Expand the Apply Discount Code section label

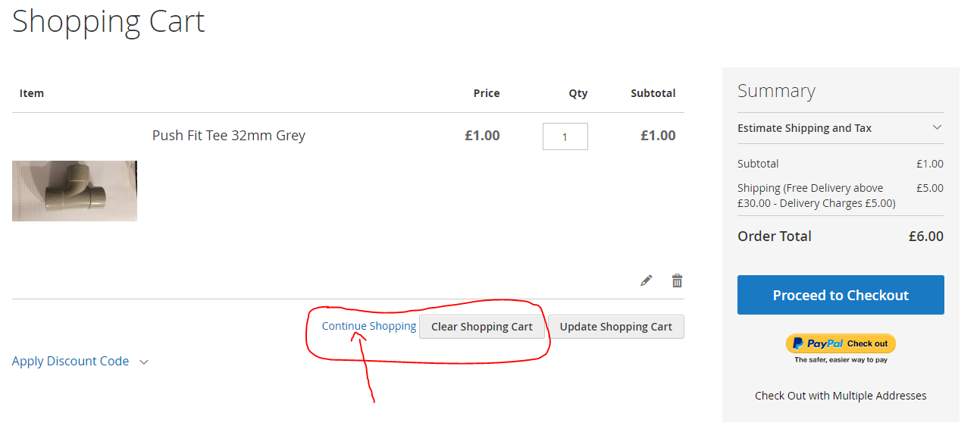coord(70,361)
